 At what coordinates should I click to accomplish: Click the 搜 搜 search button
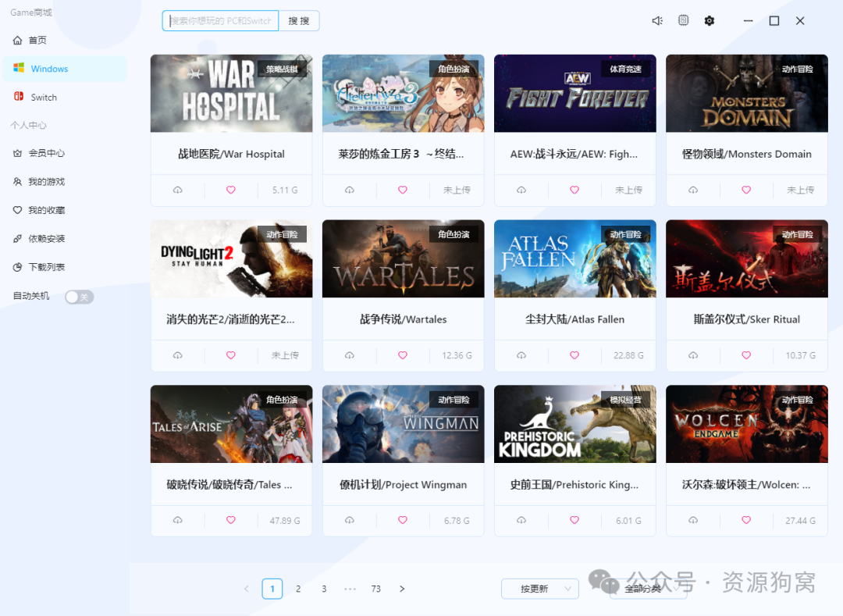pos(299,21)
